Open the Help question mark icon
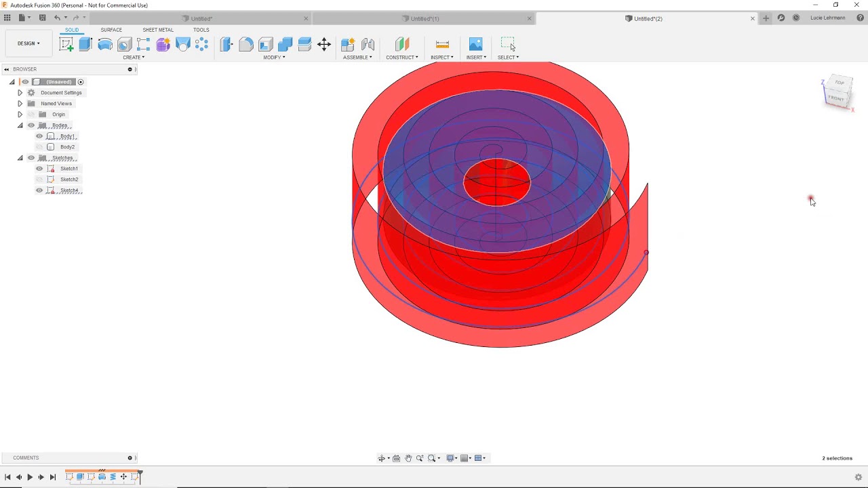This screenshot has width=868, height=488. tap(861, 18)
